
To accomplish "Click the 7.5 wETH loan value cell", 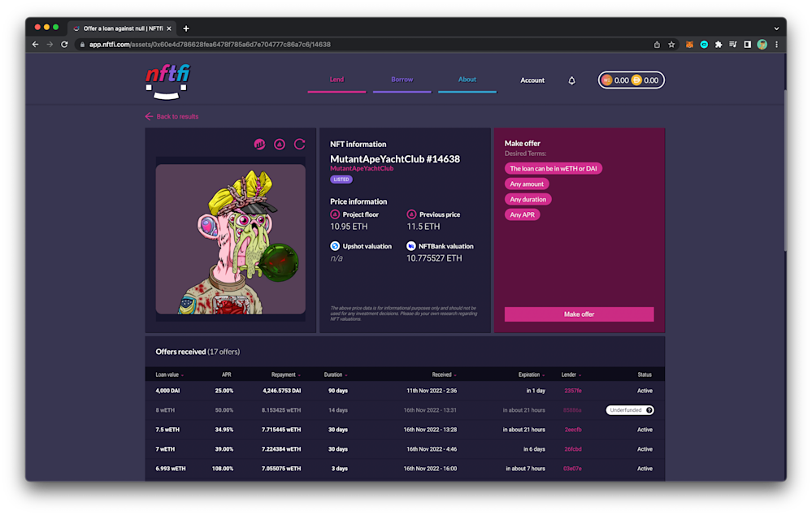I will (x=167, y=430).
